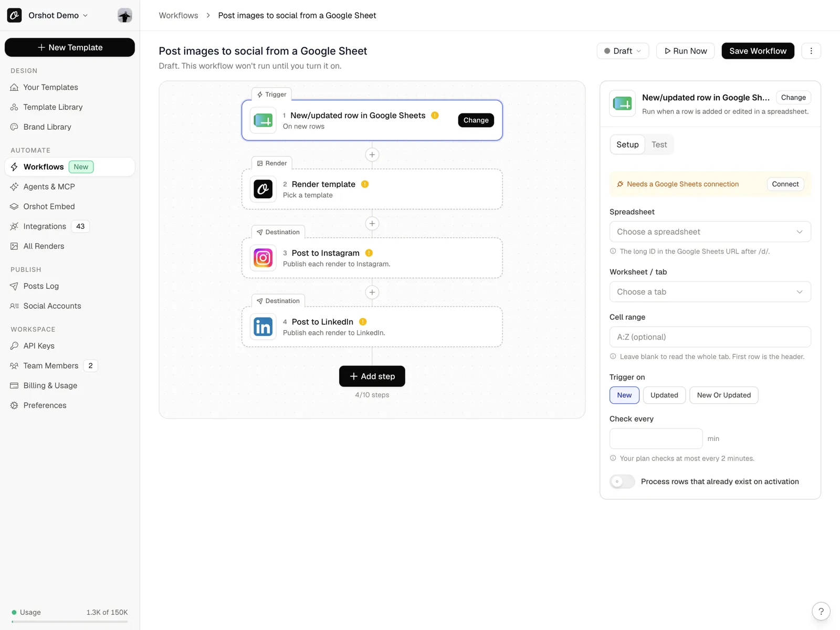This screenshot has width=840, height=630.
Task: Insert step between Render template and Instagram
Action: tap(372, 224)
